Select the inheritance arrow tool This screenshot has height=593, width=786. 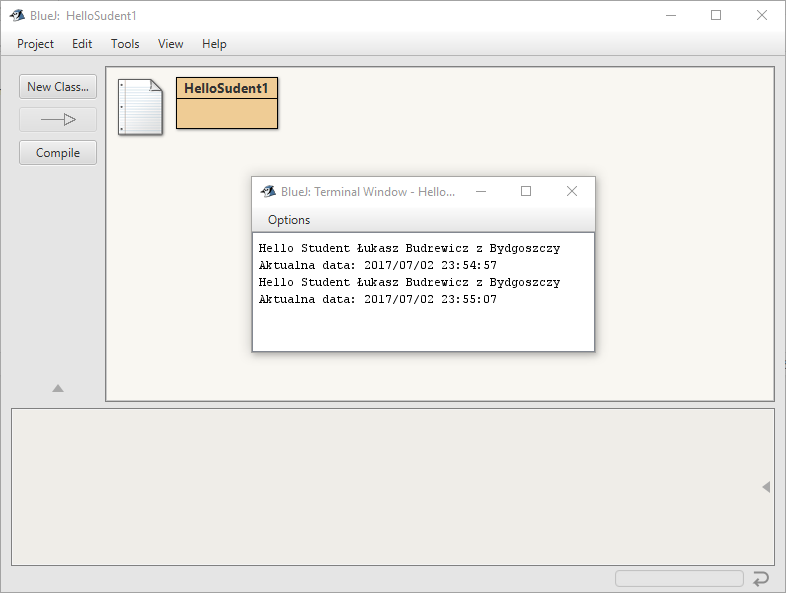click(58, 120)
